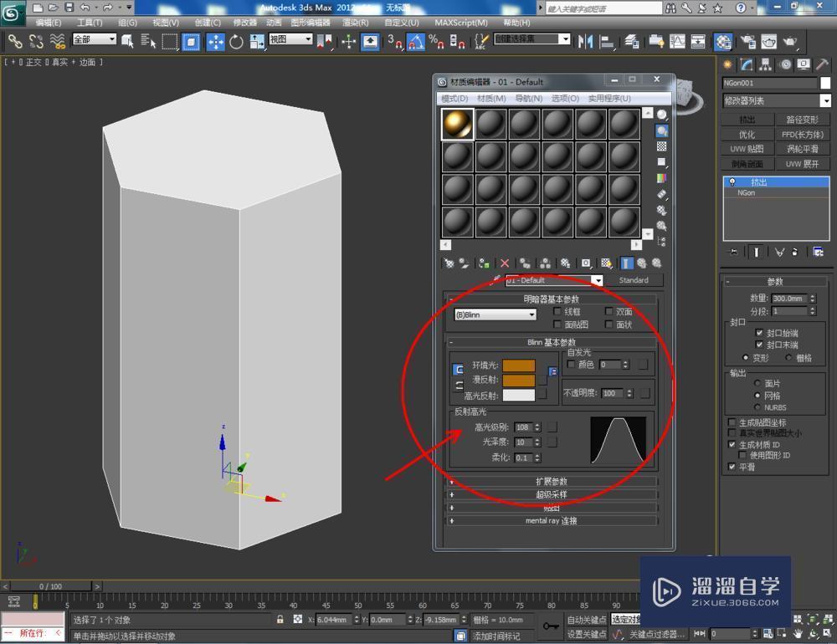Select the NGon entry in the modifier stack
This screenshot has height=644, width=837.
coord(747,192)
